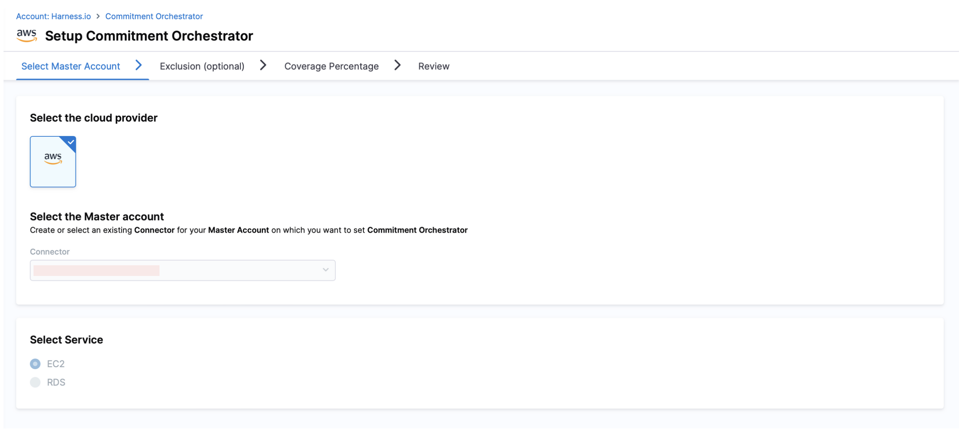
Task: Click the chevron after Exclusion (optional)
Action: tap(263, 65)
